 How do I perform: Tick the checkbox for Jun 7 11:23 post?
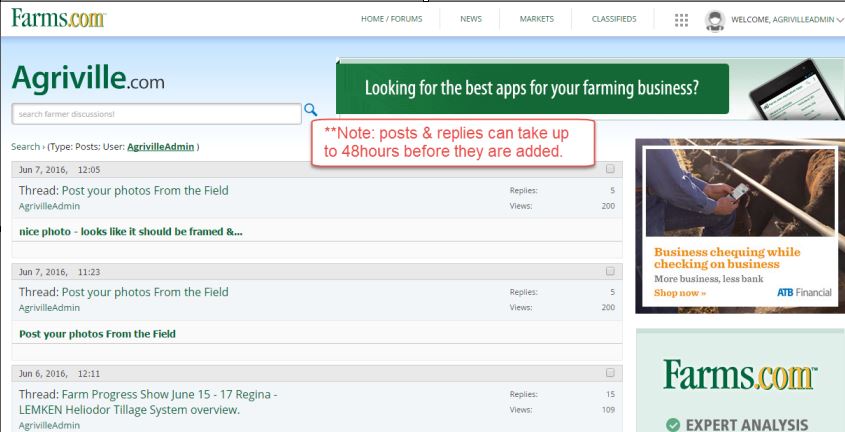click(610, 271)
